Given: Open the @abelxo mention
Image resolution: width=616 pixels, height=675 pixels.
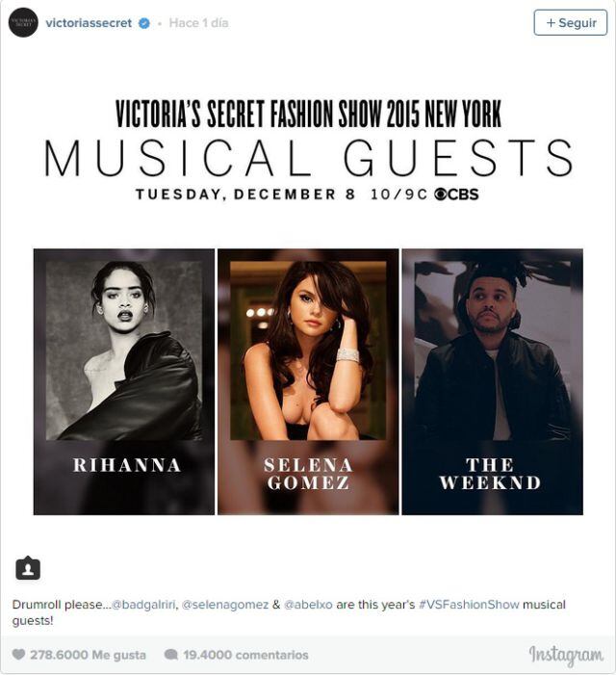Looking at the screenshot, I should 311,605.
